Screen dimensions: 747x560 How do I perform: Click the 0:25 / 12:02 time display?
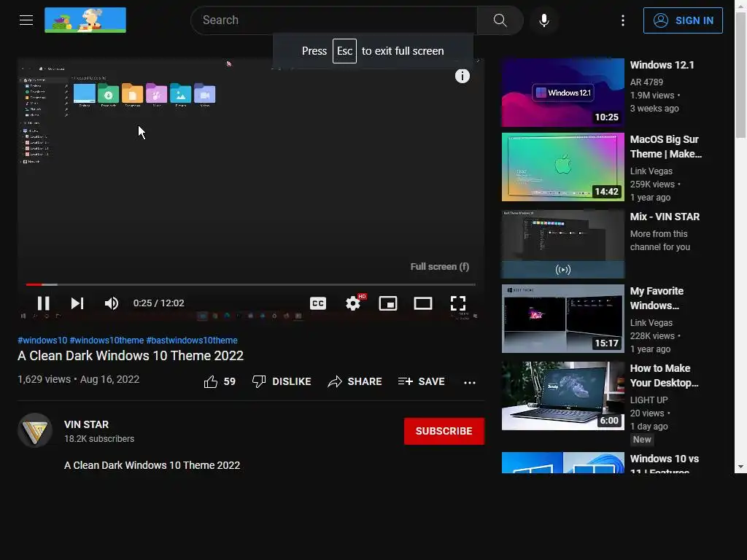pos(158,303)
